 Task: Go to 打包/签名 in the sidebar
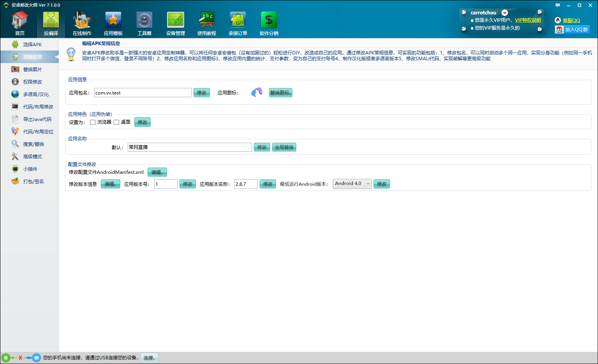pos(33,181)
